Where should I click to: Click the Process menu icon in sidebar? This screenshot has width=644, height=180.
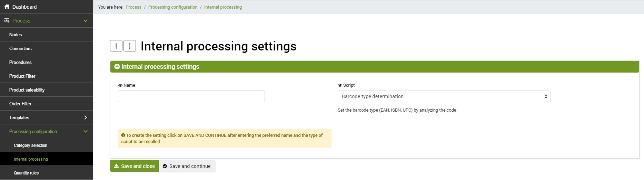(7, 21)
